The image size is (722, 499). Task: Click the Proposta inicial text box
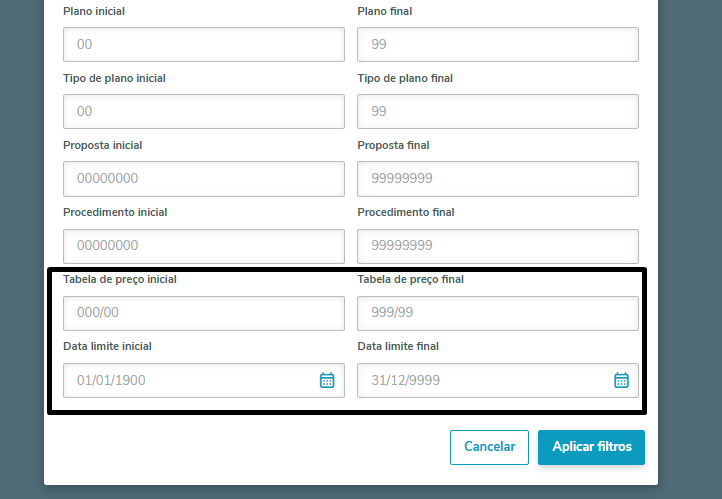point(204,179)
